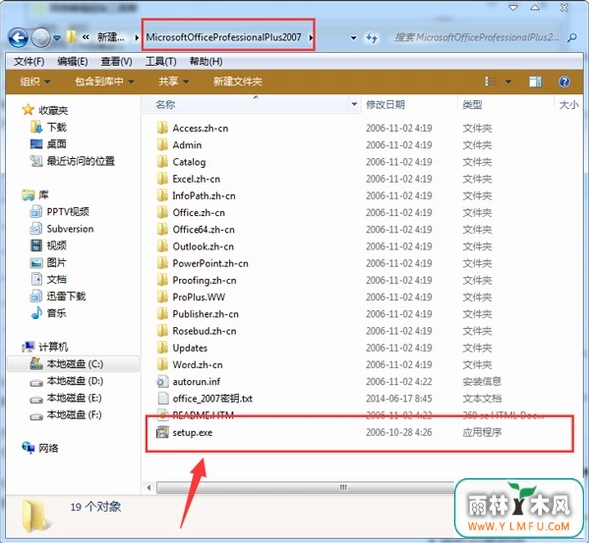Open the 工具(T) menu
The height and width of the screenshot is (543, 589).
click(x=161, y=61)
